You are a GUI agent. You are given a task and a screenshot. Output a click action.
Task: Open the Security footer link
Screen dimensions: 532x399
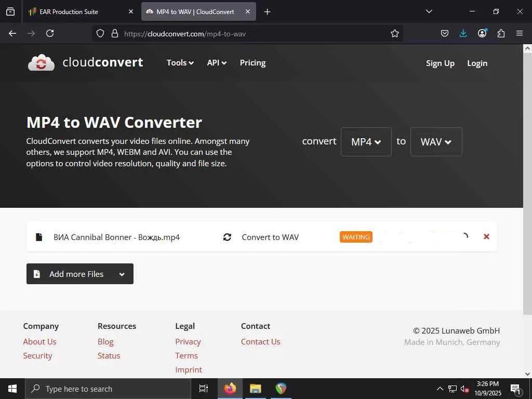37,355
